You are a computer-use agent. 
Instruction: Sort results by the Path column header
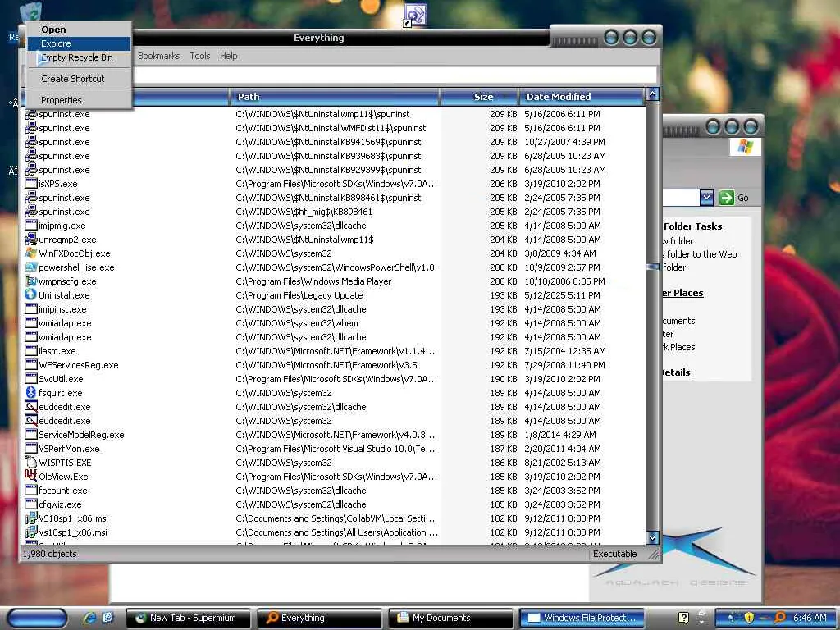[335, 97]
